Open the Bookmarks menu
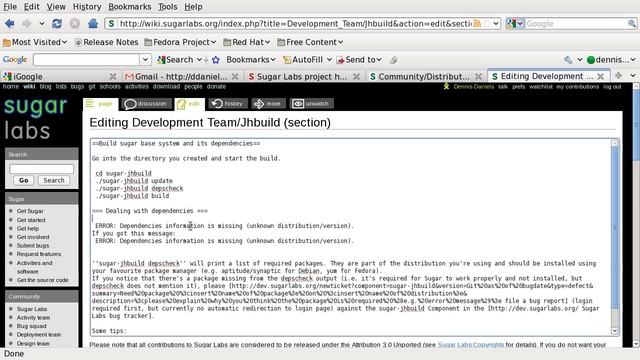Viewport: 640px width, 360px height. click(x=129, y=7)
